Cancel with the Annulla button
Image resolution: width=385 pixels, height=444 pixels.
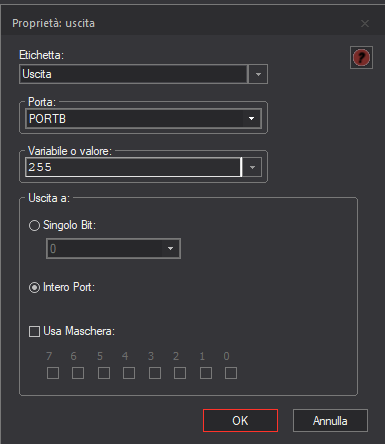pyautogui.click(x=330, y=421)
